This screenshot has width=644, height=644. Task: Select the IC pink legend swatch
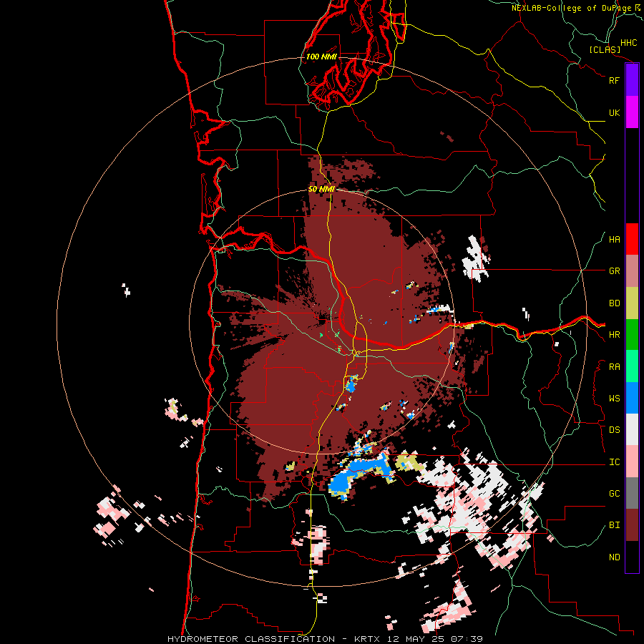(632, 462)
